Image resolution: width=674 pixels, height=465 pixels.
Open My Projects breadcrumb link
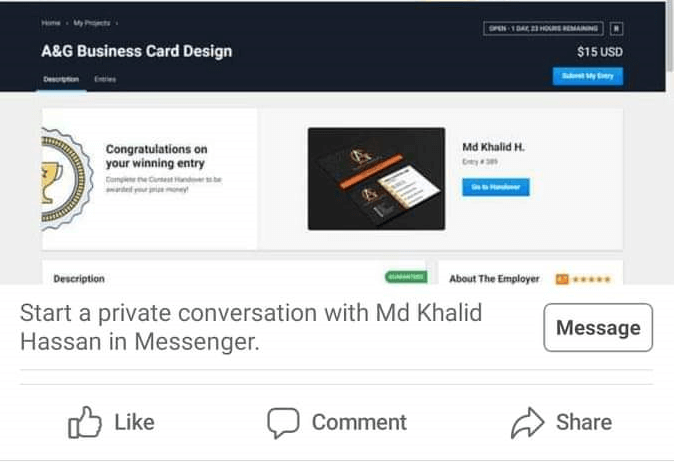tap(91, 21)
